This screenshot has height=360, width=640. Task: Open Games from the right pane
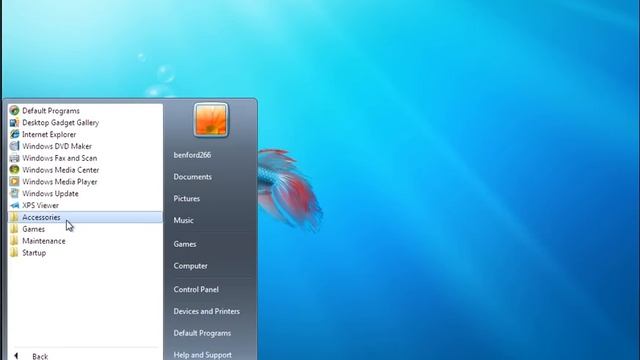coord(185,244)
